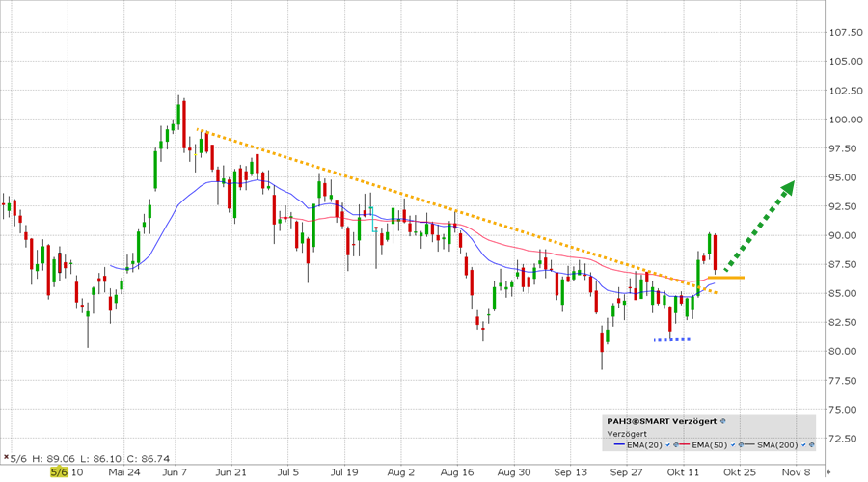Open settings gear for SMA(200) indicator
This screenshot has height=482, width=868.
[811, 444]
